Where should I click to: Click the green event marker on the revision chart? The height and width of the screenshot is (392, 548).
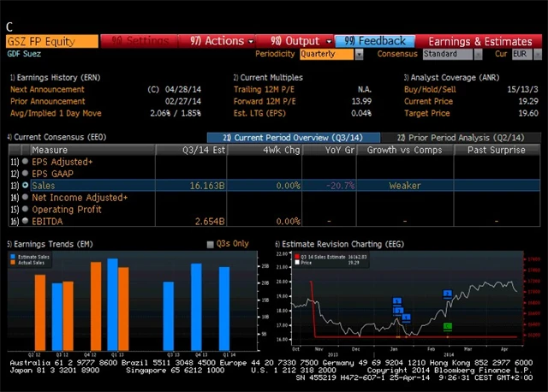pos(447,326)
